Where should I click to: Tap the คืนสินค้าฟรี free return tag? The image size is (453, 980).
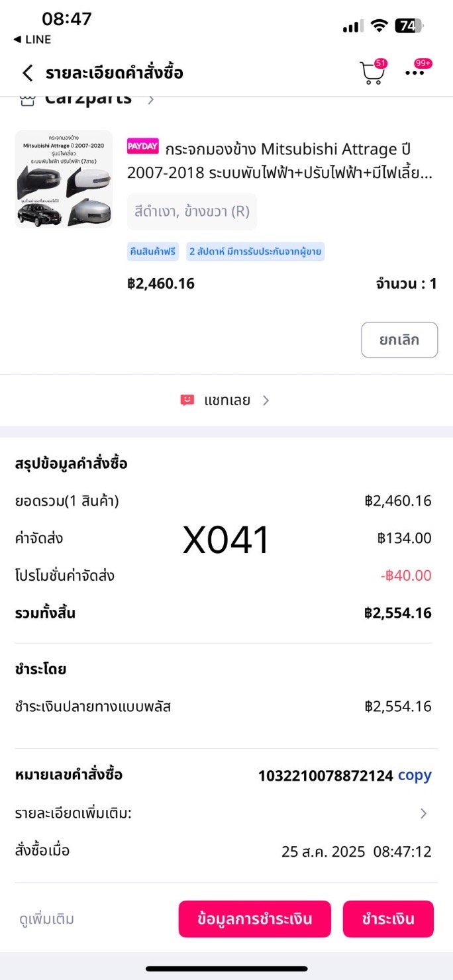coord(154,252)
